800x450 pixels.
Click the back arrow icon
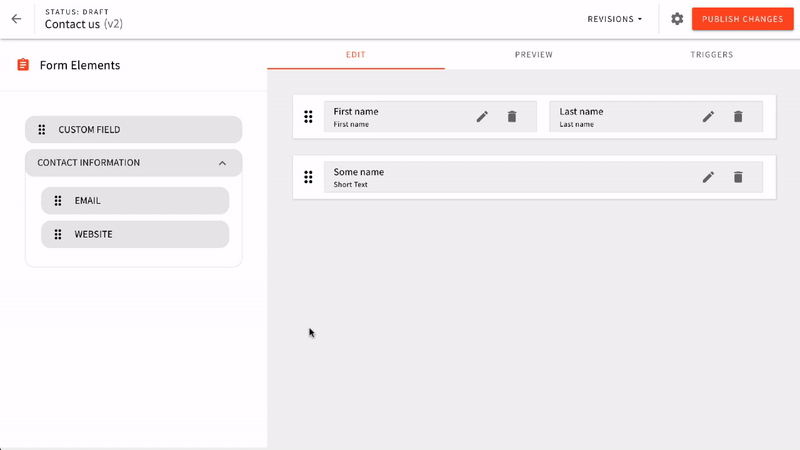pos(16,19)
